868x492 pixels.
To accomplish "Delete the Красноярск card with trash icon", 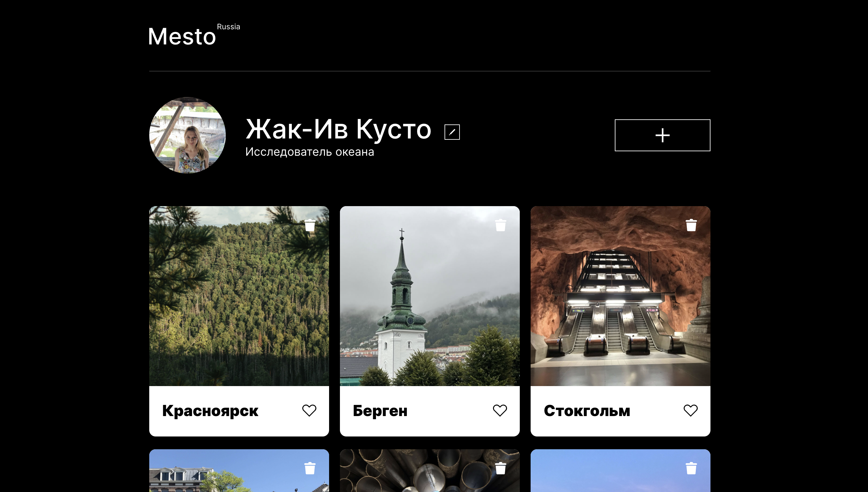I will (310, 225).
